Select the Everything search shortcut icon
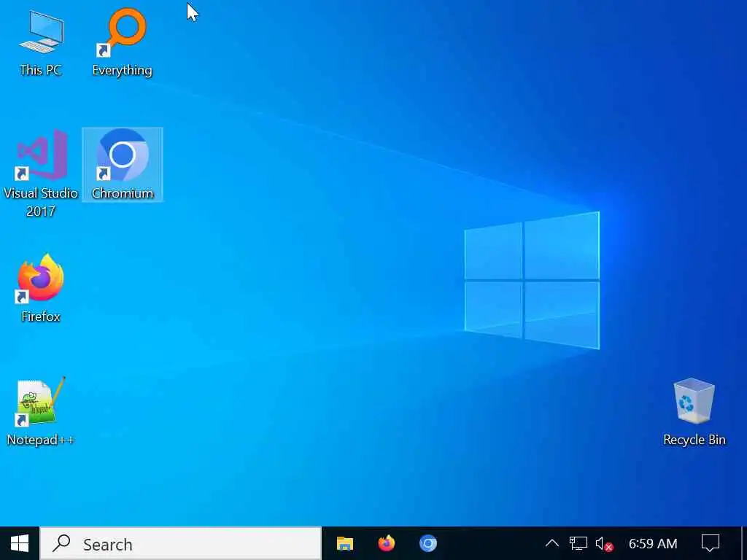Image resolution: width=747 pixels, height=560 pixels. pyautogui.click(x=122, y=43)
